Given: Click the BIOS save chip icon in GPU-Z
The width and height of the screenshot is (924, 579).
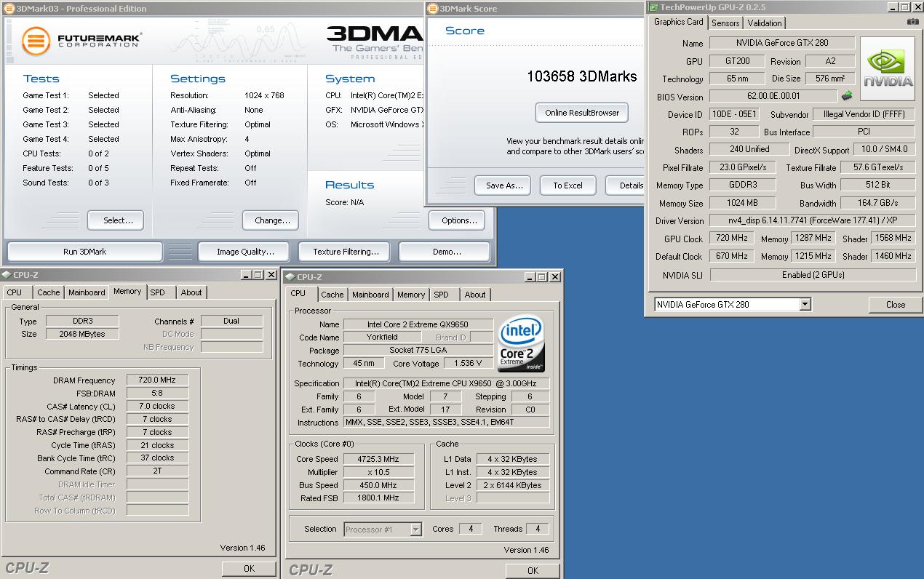Looking at the screenshot, I should pos(846,95).
